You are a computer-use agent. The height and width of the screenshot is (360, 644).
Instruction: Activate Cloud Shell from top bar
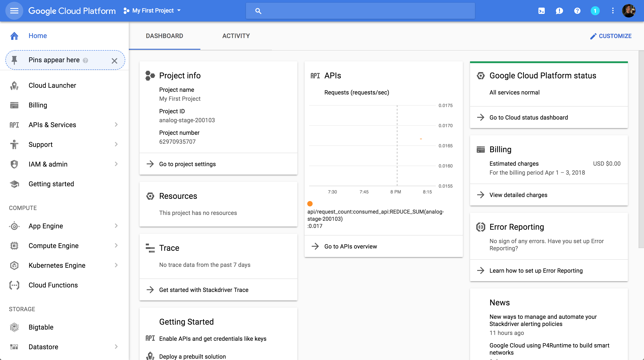coord(542,11)
